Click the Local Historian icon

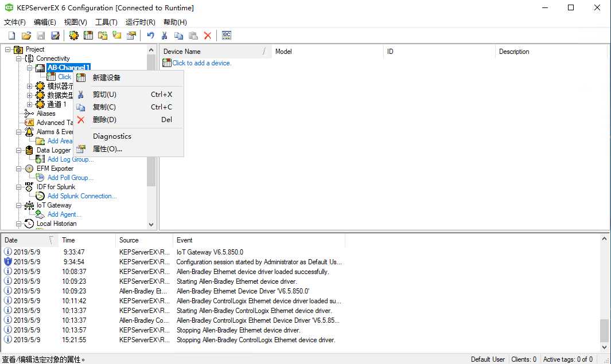(29, 224)
